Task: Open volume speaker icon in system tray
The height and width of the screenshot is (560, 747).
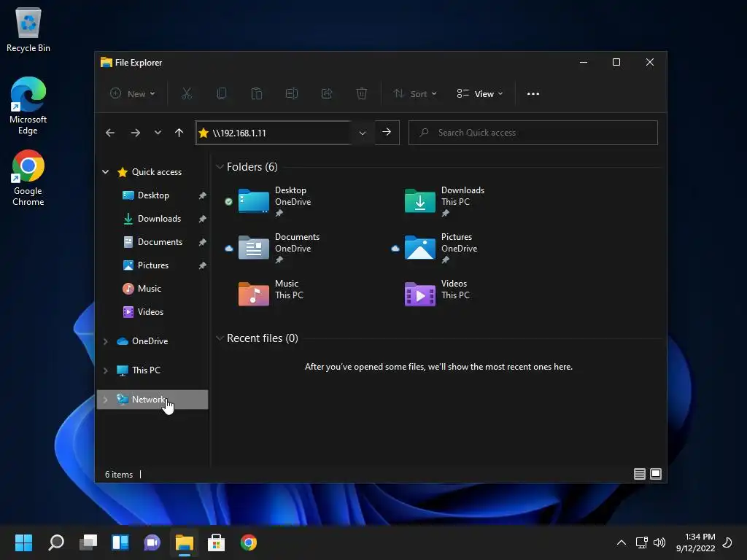Action: (659, 542)
